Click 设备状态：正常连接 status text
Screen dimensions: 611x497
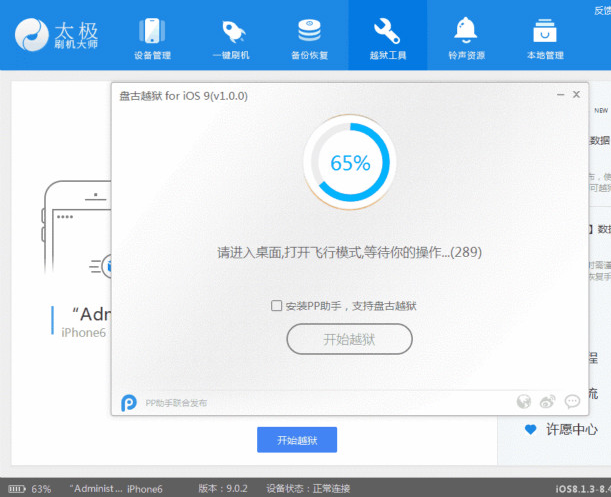(308, 488)
